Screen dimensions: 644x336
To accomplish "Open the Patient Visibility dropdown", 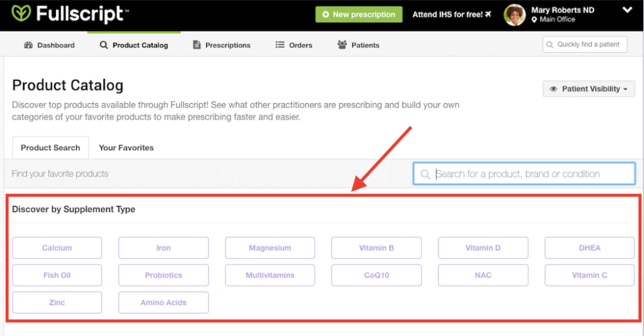I will pos(589,89).
